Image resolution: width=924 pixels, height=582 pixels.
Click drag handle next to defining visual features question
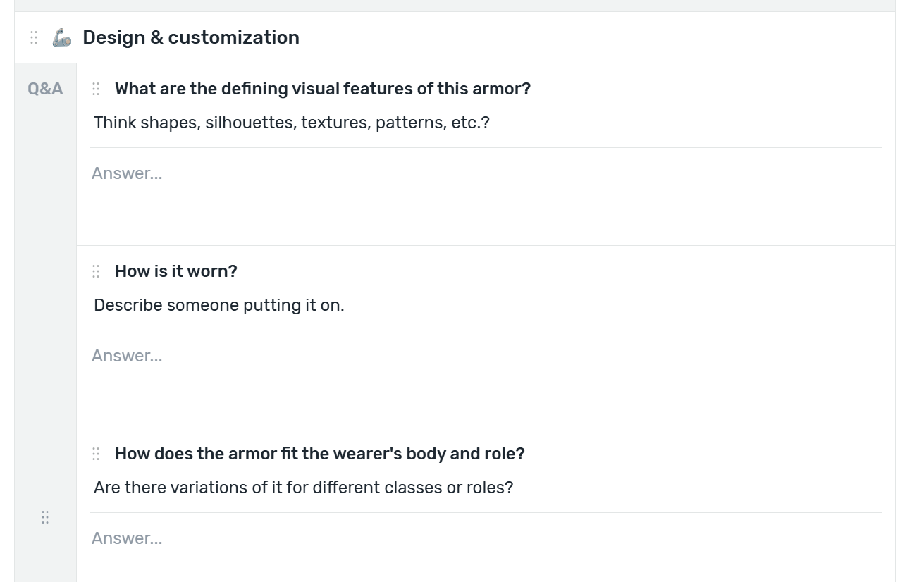pyautogui.click(x=96, y=89)
